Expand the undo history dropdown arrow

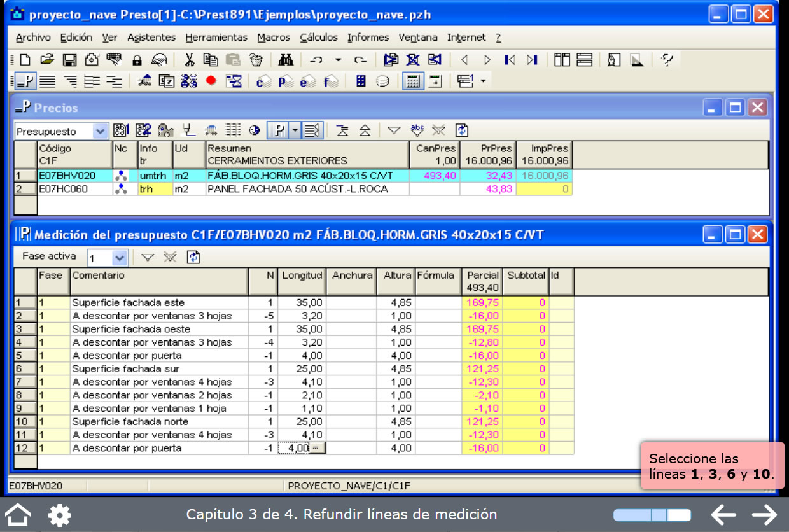339,60
